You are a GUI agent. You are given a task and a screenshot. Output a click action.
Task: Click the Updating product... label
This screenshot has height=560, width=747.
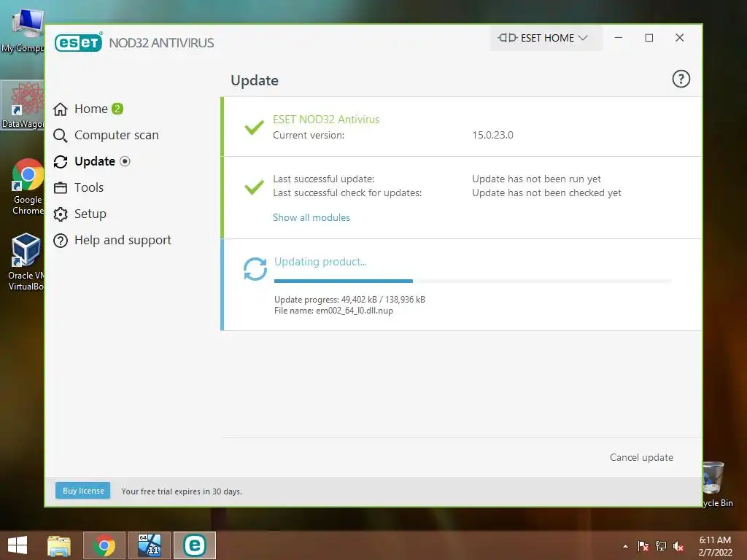320,262
